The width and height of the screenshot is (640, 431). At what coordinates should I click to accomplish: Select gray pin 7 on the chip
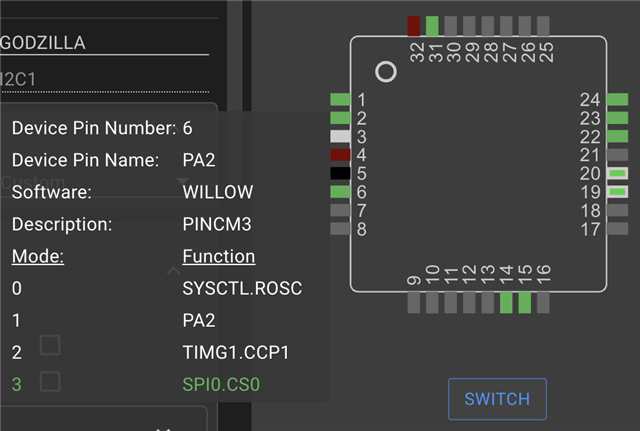coord(340,210)
